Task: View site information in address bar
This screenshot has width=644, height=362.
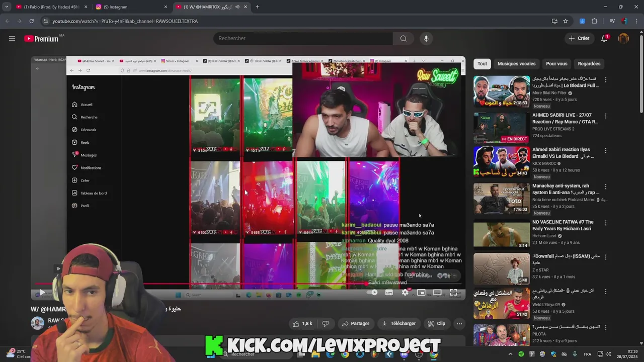Action: [46, 21]
